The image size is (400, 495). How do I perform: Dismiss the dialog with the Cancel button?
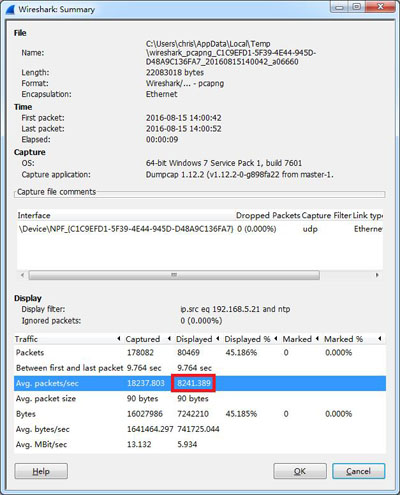coord(358,471)
